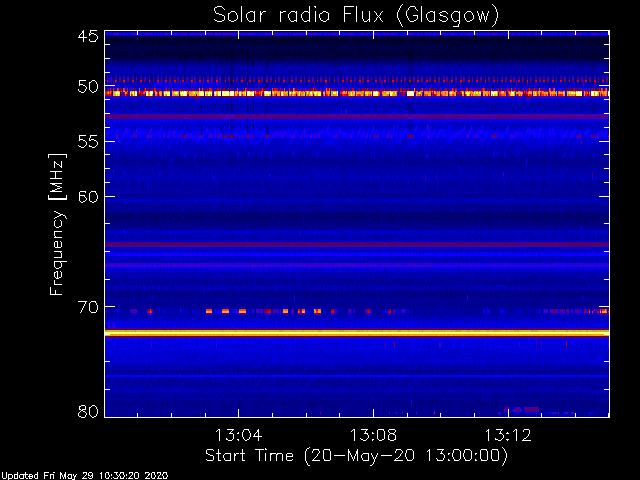Click the 60 frequency tick label
The height and width of the screenshot is (480, 640).
coord(88,197)
